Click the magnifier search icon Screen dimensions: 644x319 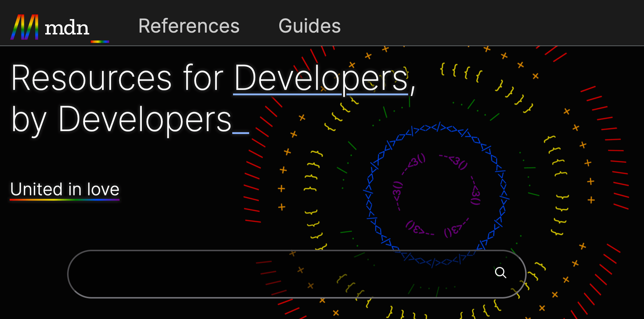click(x=500, y=273)
